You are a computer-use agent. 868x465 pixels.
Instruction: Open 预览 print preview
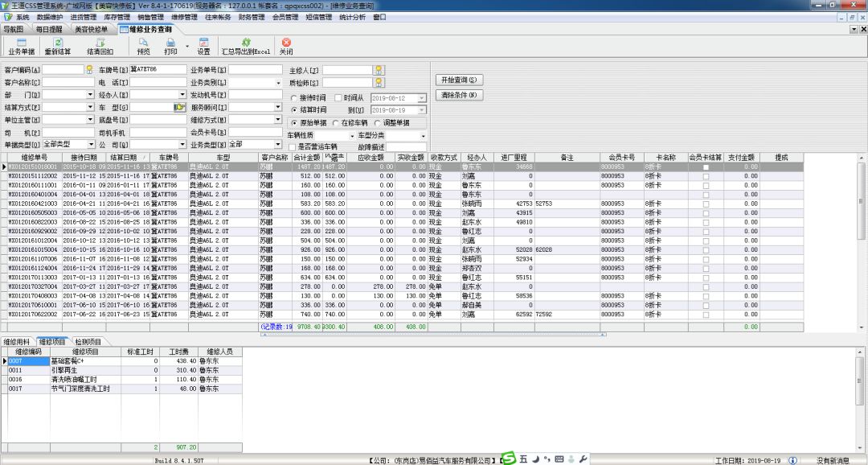click(x=143, y=43)
